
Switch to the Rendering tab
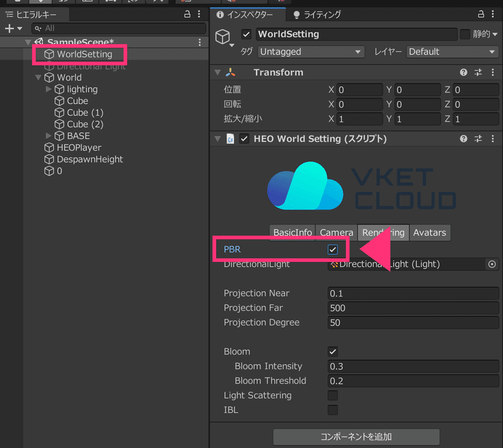tap(383, 232)
